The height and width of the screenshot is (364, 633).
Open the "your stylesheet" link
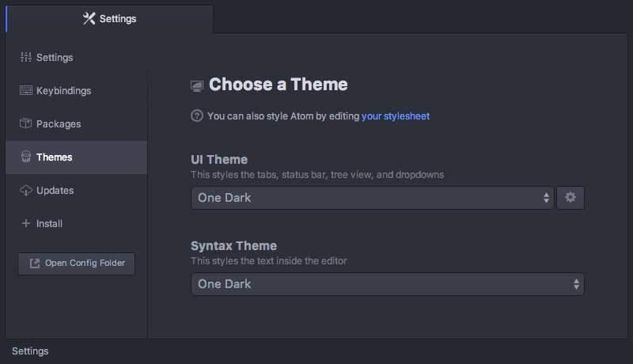(x=396, y=116)
